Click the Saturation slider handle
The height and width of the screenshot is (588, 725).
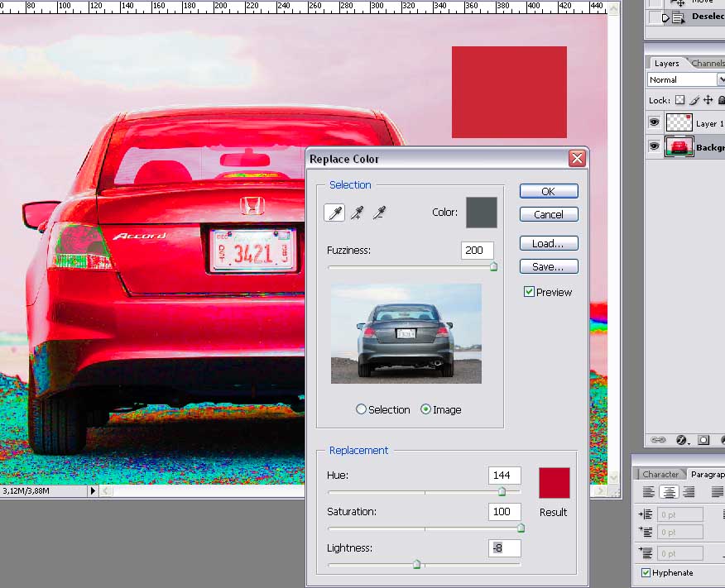[x=521, y=528]
